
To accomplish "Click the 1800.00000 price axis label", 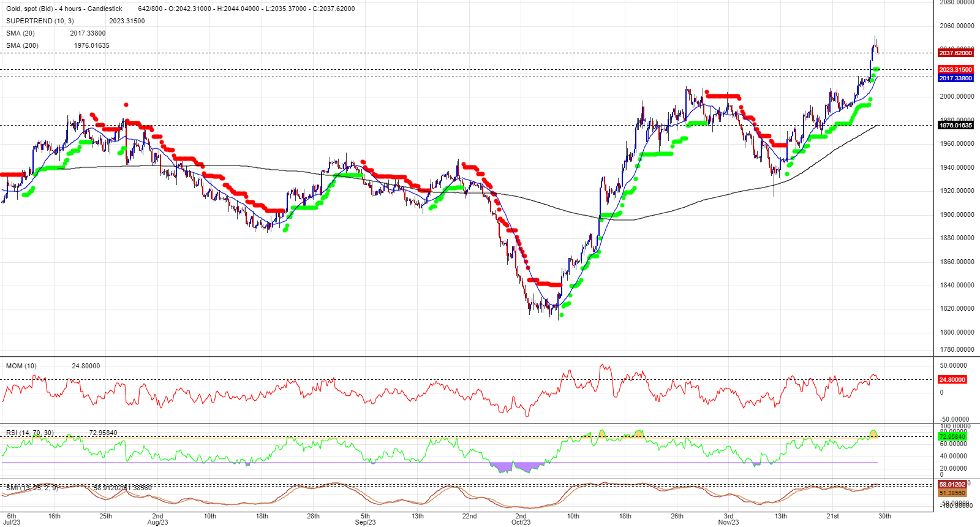I will [x=957, y=332].
